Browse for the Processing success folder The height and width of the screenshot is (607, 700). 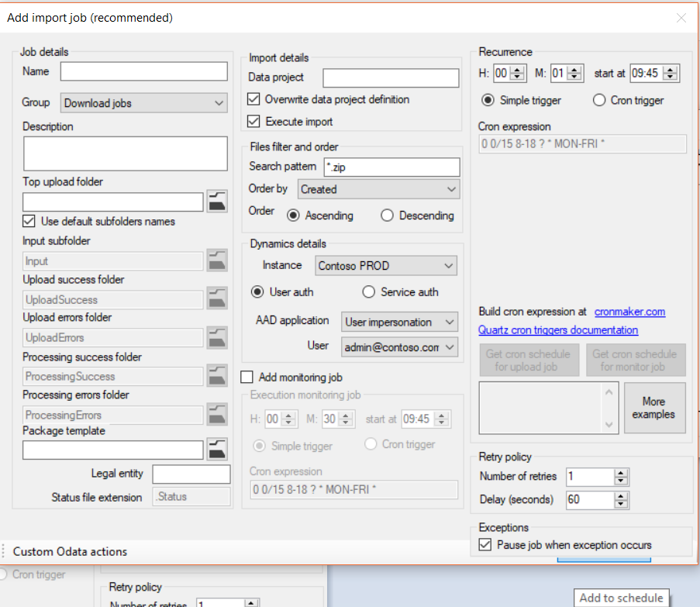[217, 376]
